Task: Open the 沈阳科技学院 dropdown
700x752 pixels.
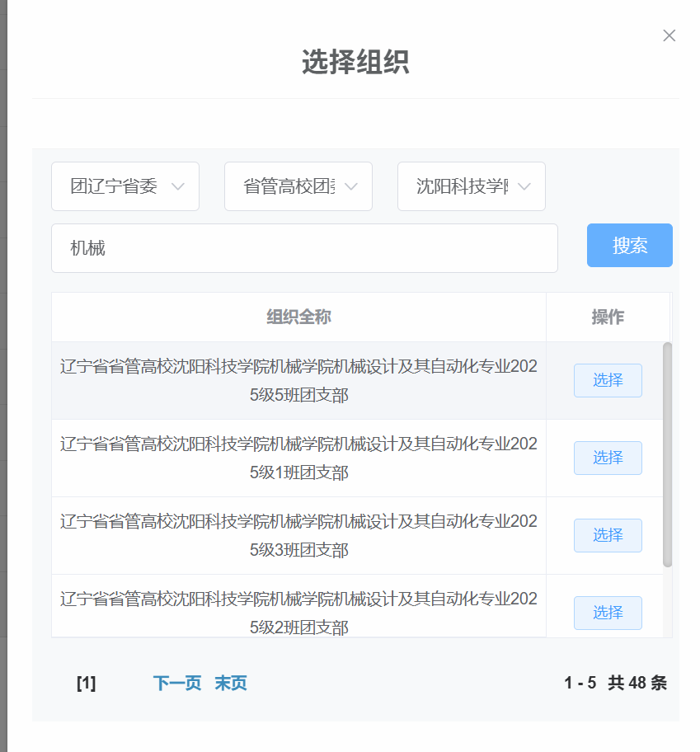Action: pos(472,186)
